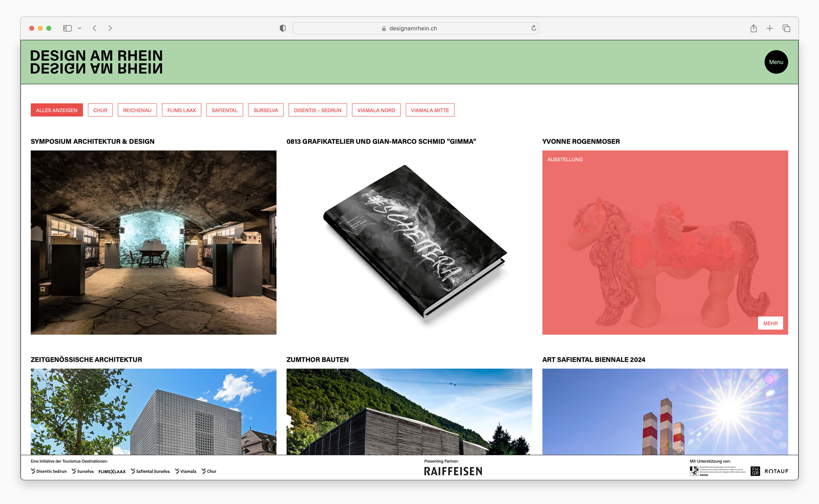Filter events by Viamala Nord

[x=376, y=110]
